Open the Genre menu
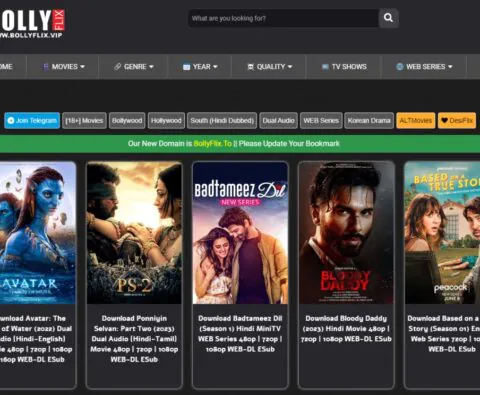The image size is (480, 395). coord(134,67)
